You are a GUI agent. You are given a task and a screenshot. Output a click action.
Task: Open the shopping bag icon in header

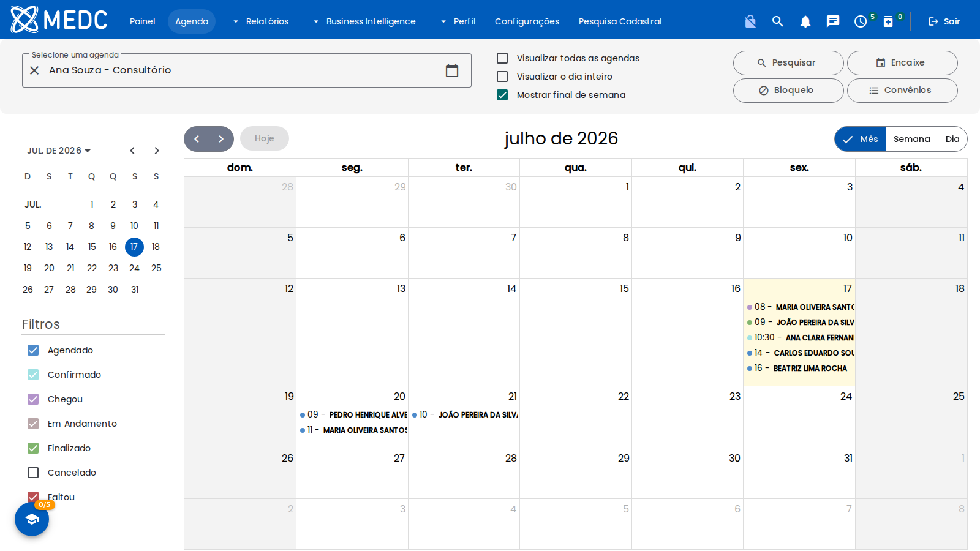pos(750,21)
